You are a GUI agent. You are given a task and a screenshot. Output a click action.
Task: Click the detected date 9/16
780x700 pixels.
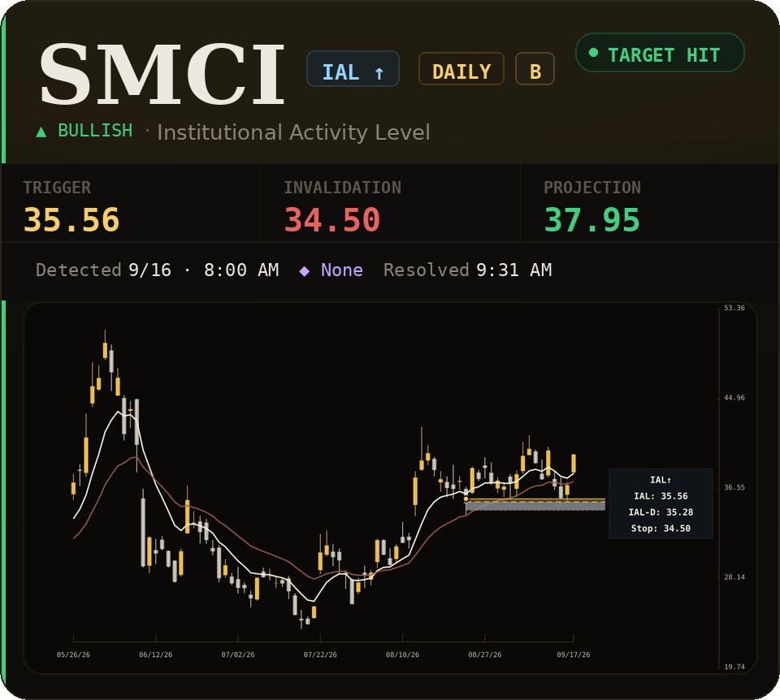149,270
